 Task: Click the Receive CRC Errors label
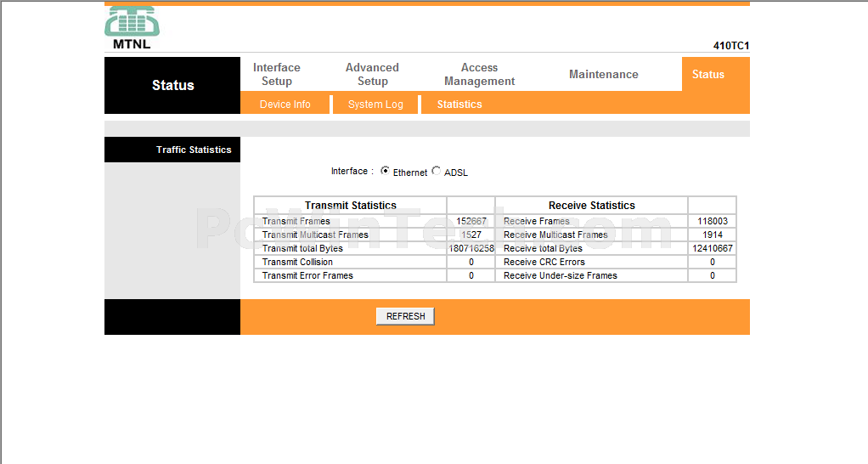coord(544,262)
